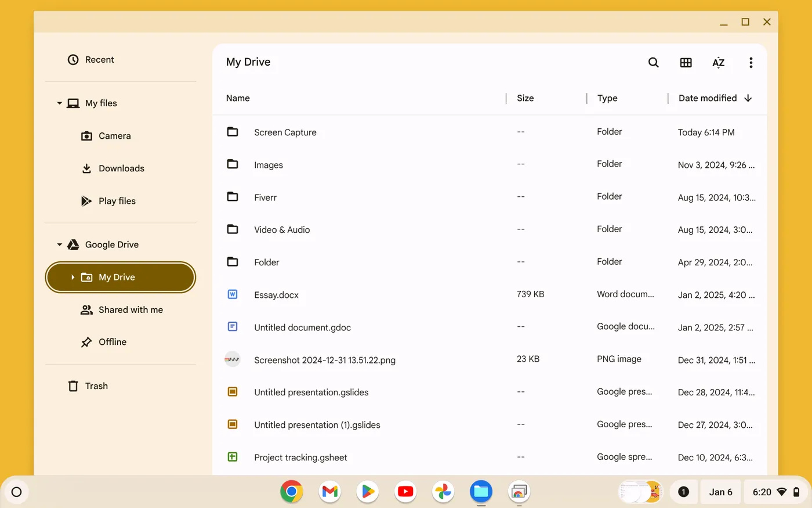Click the Shared with me people icon
This screenshot has height=508, width=812.
coord(86,310)
